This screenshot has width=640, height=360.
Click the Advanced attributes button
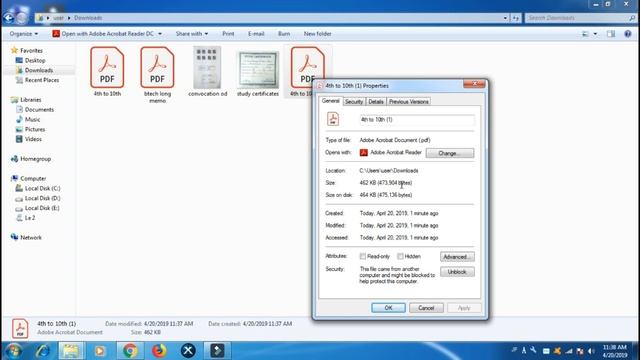coord(457,257)
